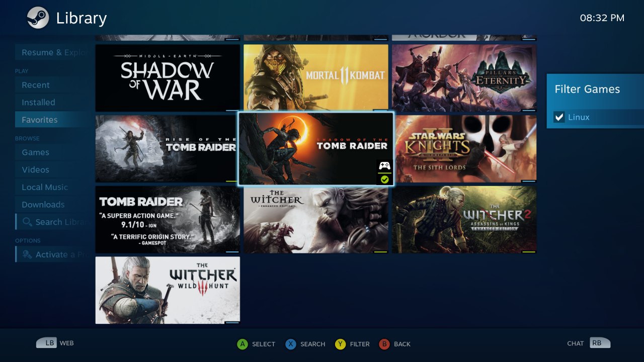Click the green A Select button icon
The image size is (644, 362).
coord(243,344)
